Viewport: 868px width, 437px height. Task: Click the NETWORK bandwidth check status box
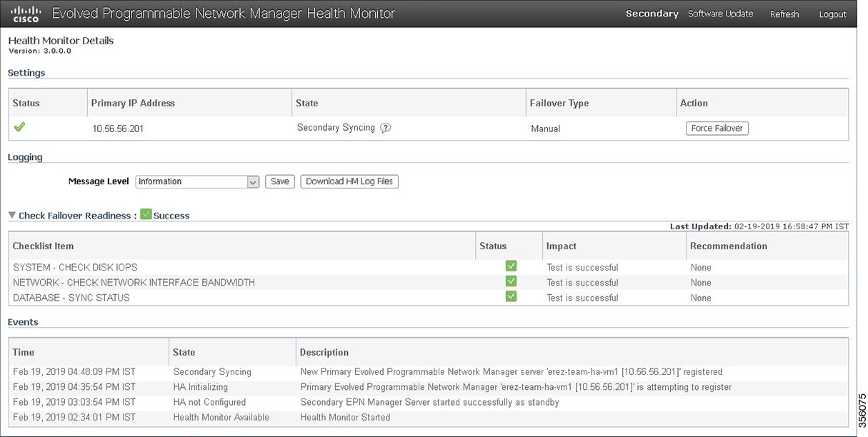(511, 281)
